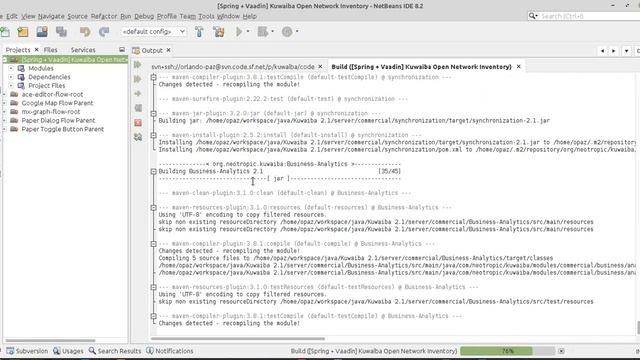Select the mx-graph-flow-root project

pyautogui.click(x=51, y=112)
